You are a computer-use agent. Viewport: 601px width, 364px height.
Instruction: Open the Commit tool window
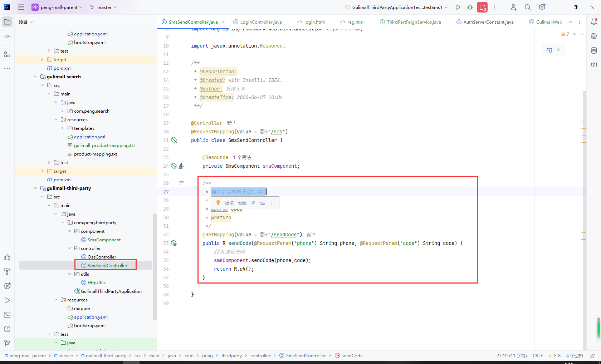coord(7,36)
